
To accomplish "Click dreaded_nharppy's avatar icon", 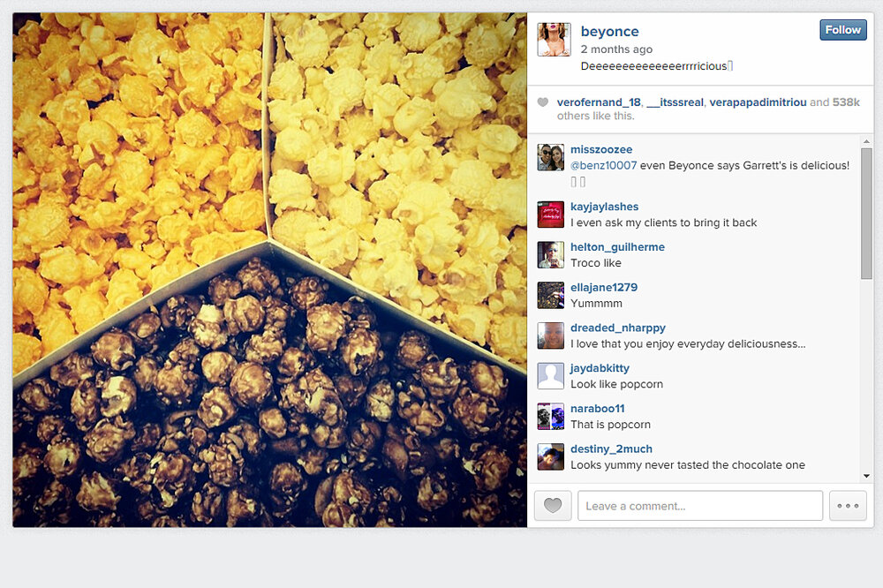I will pyautogui.click(x=551, y=335).
